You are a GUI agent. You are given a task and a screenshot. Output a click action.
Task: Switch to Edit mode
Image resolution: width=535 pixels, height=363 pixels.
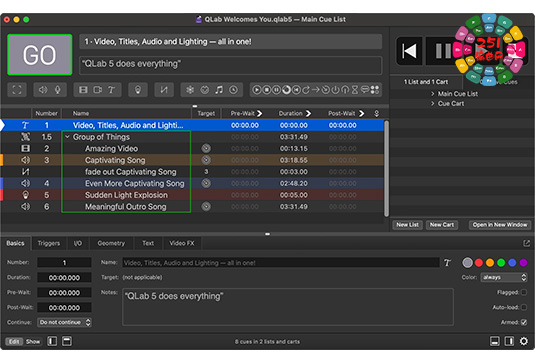[x=14, y=342]
